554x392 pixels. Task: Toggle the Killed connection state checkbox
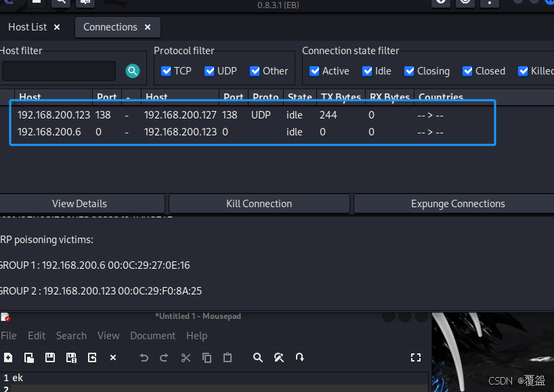coord(523,71)
